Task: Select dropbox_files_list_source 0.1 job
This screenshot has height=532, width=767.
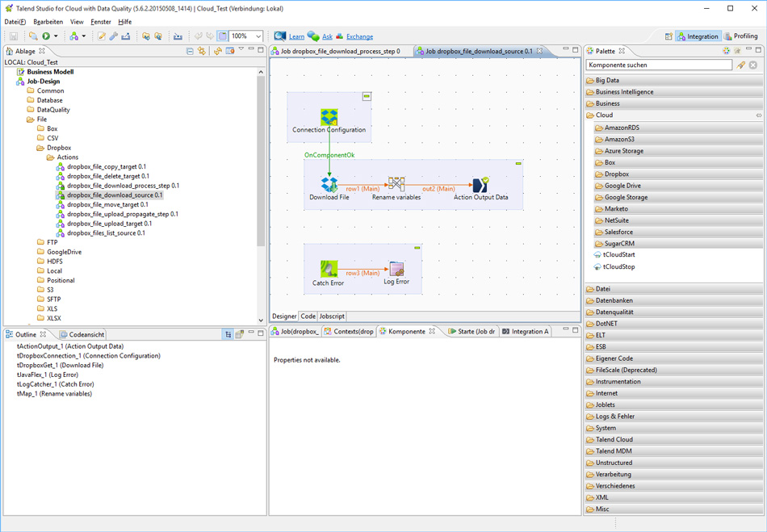Action: (x=101, y=233)
